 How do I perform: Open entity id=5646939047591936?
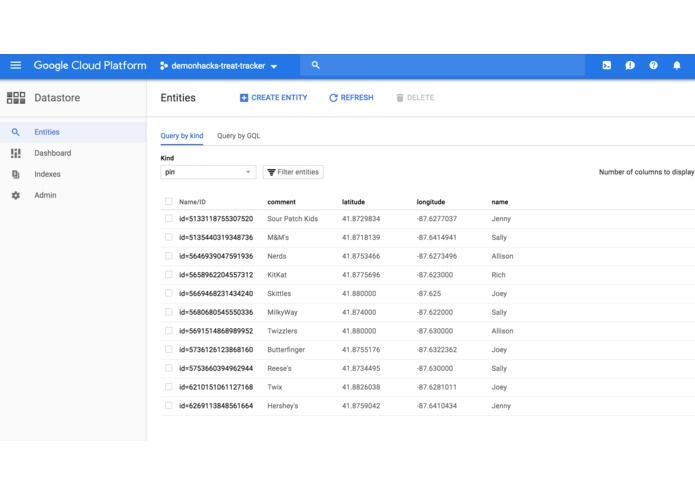pos(216,256)
